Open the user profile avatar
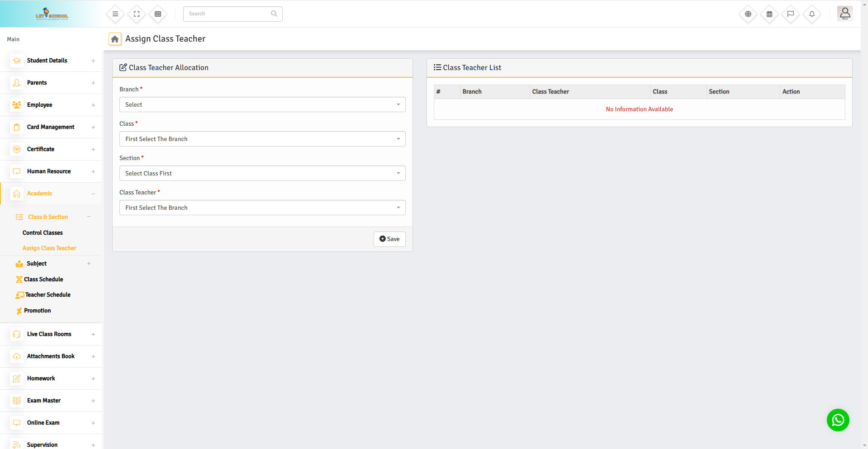 pyautogui.click(x=844, y=14)
